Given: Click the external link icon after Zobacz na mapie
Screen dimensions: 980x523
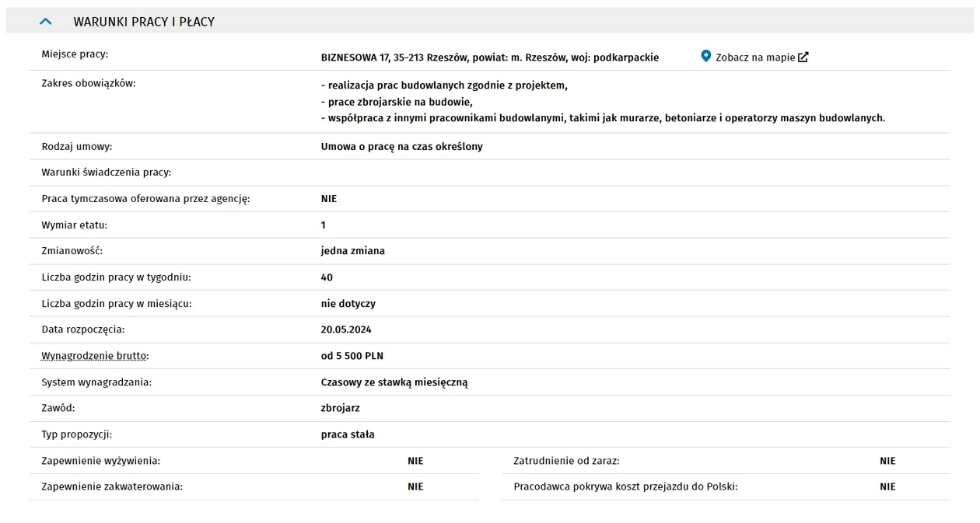Looking at the screenshot, I should 803,57.
